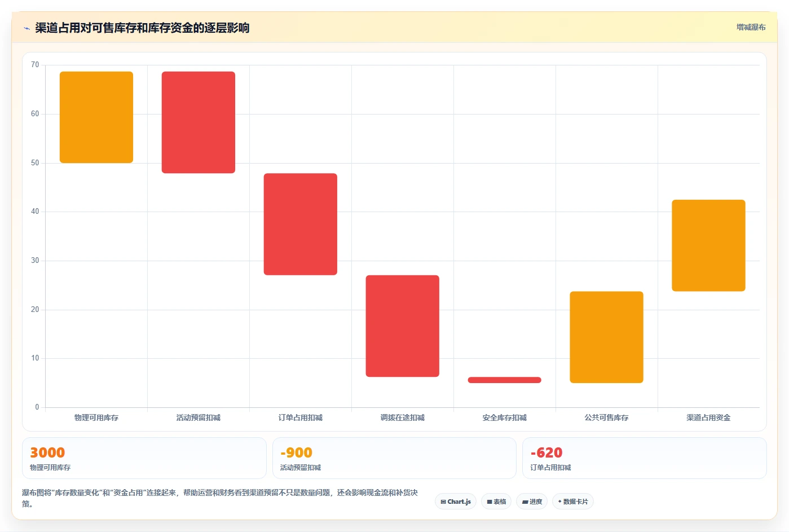The image size is (789, 532).
Task: Select the 表格 tag chip
Action: 496,502
